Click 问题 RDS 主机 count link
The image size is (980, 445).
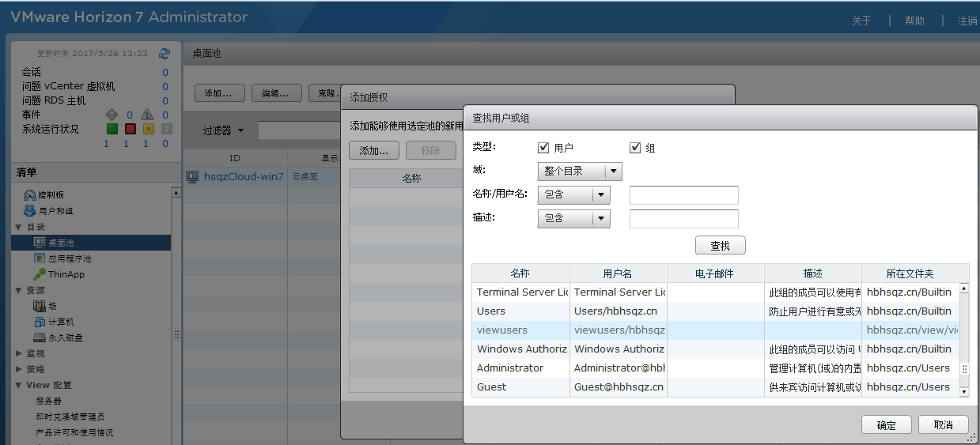(165, 100)
